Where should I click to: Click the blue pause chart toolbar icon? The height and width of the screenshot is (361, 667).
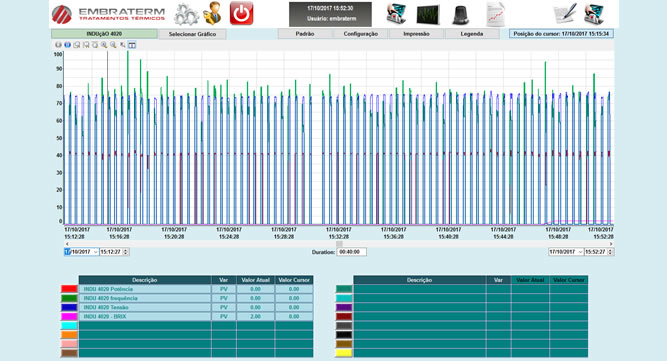pyautogui.click(x=67, y=45)
